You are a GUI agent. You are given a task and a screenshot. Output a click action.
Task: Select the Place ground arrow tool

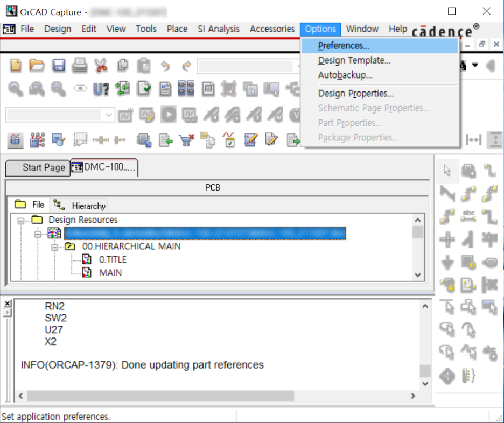coord(447,263)
